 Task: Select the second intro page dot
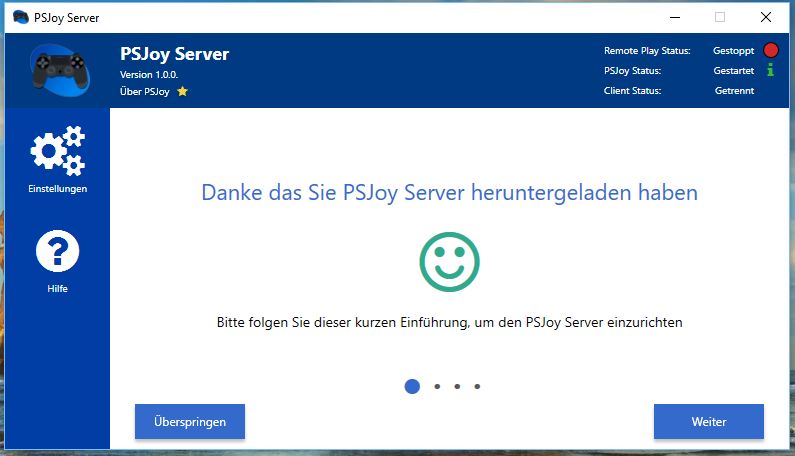pos(437,387)
